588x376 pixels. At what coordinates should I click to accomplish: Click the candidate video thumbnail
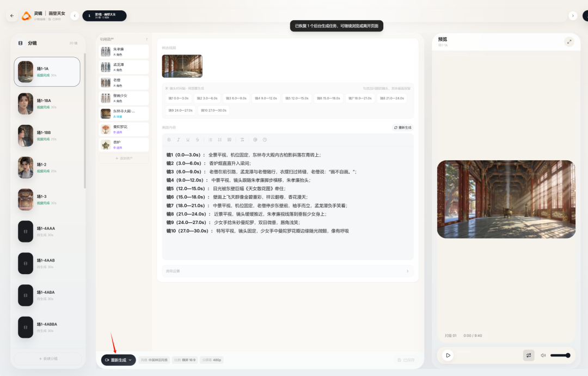coord(182,66)
